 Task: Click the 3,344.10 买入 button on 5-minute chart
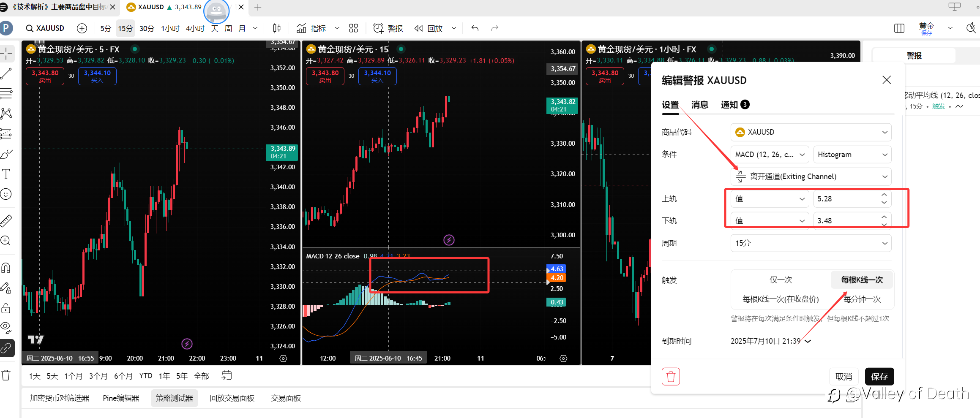(x=97, y=76)
